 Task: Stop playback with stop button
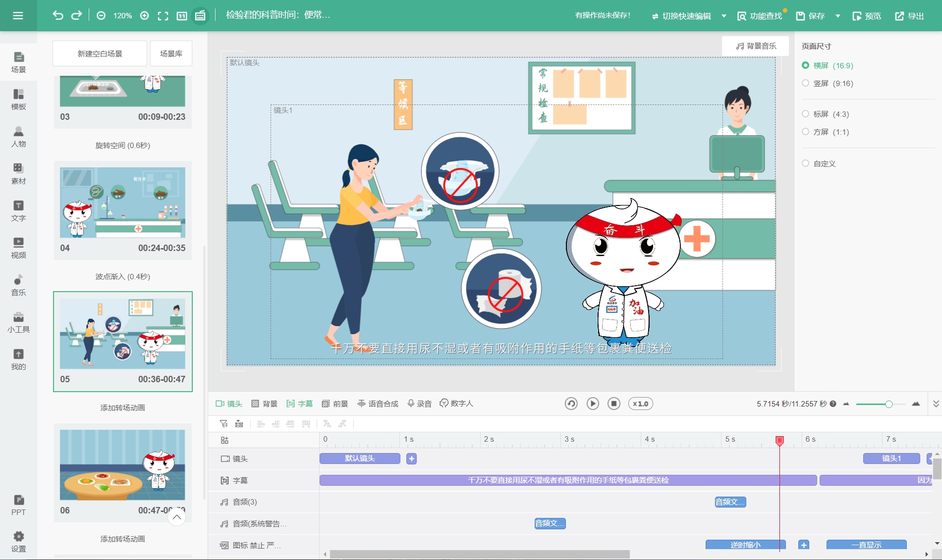(614, 404)
